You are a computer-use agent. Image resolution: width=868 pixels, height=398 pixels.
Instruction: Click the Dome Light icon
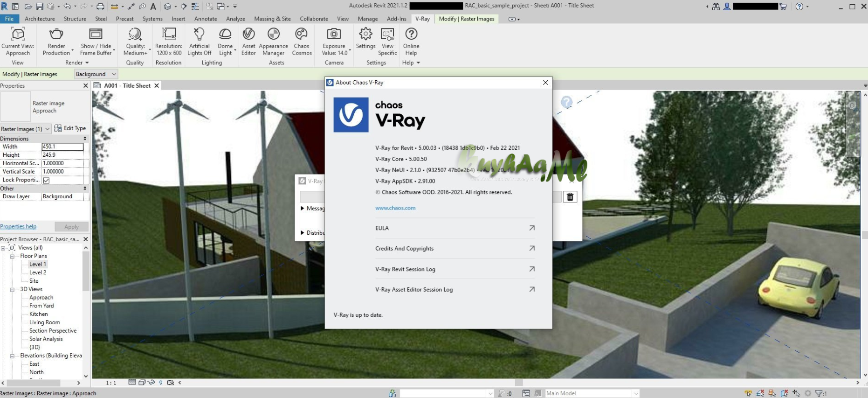pos(225,34)
